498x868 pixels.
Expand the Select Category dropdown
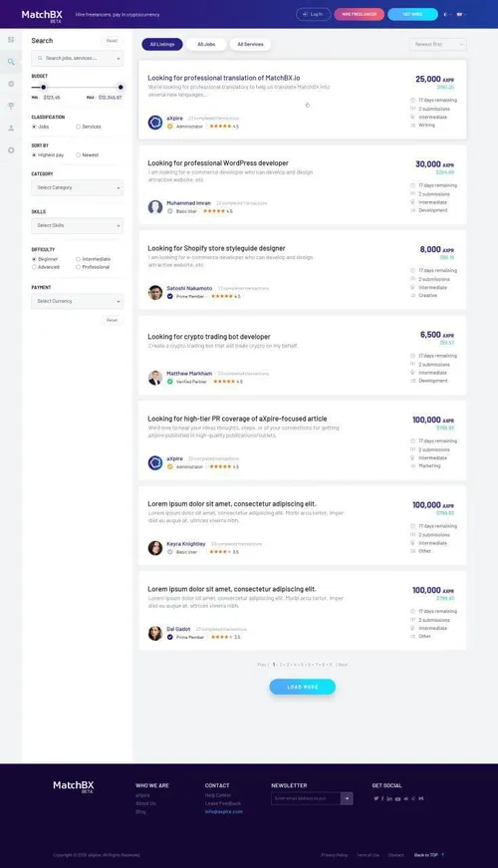[x=77, y=187]
